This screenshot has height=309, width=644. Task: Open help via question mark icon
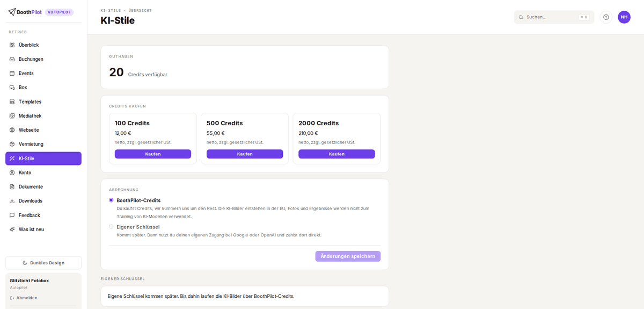606,17
